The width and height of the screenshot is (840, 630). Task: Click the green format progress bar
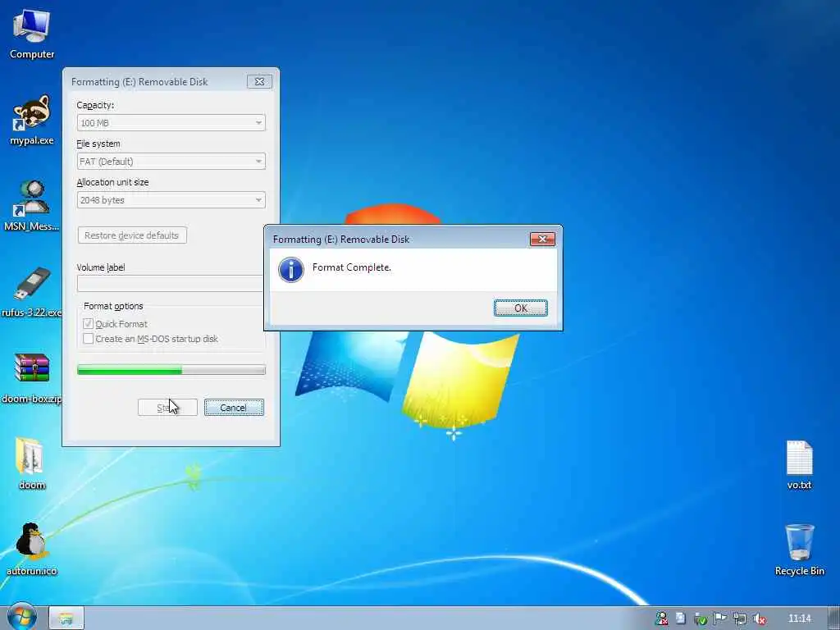point(171,370)
